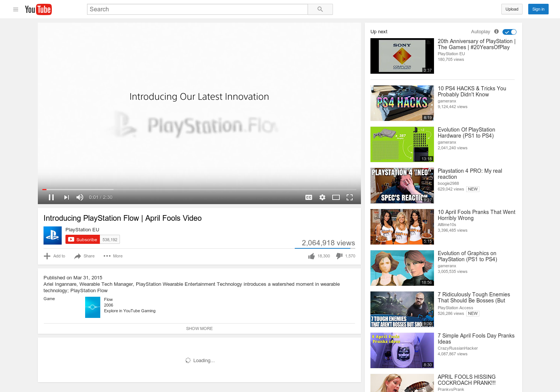Open the PlayStation Access channel link
The image size is (560, 392).
456,308
